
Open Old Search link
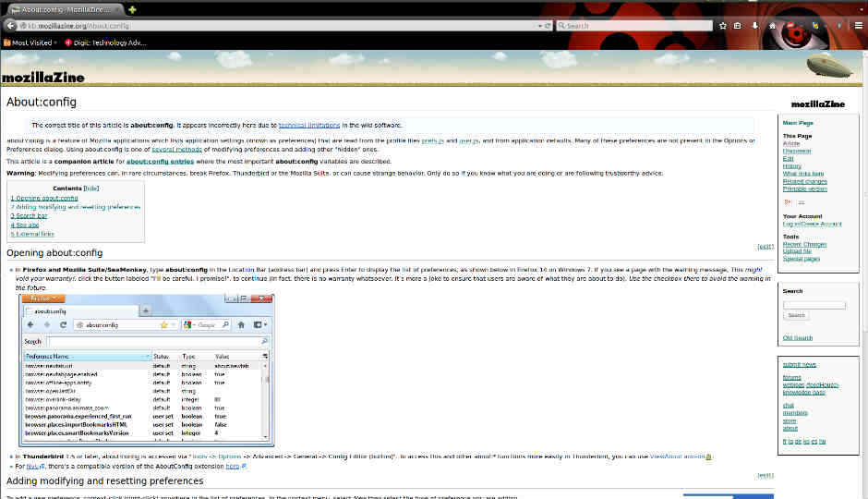pyautogui.click(x=798, y=338)
